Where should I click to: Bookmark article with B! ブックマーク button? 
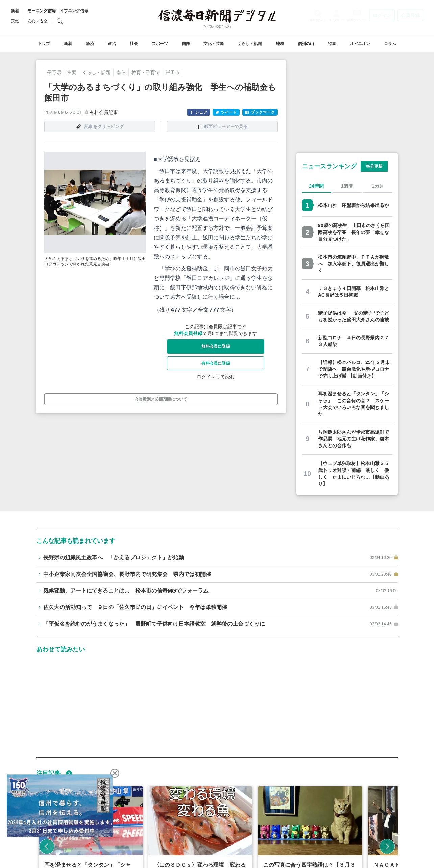point(260,112)
